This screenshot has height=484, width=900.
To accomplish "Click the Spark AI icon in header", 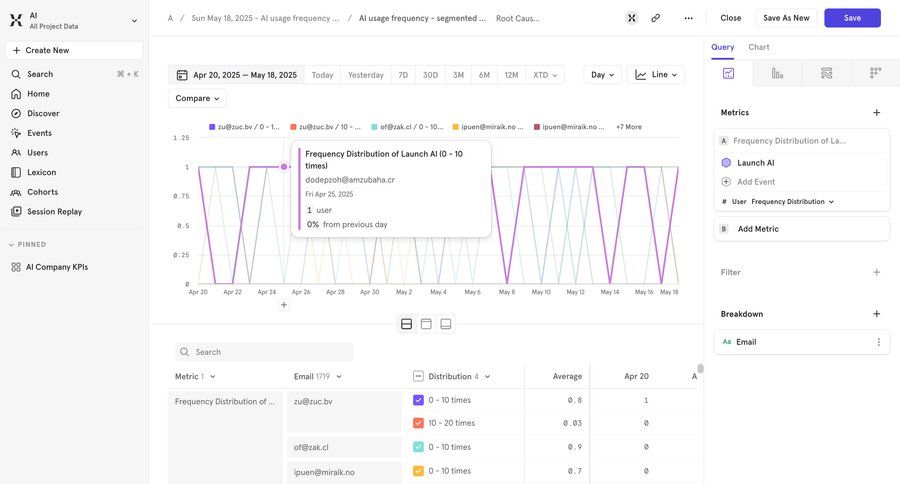I will tap(631, 18).
